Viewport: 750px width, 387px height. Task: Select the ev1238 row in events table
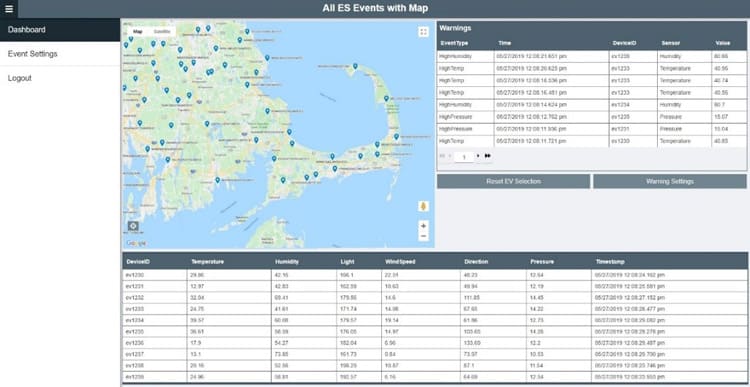(435, 365)
